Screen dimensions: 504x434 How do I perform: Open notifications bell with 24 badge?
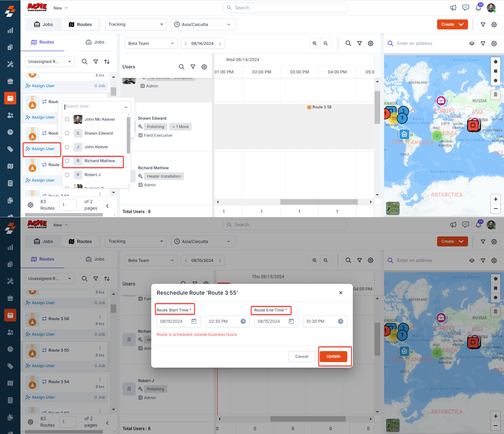(x=478, y=8)
